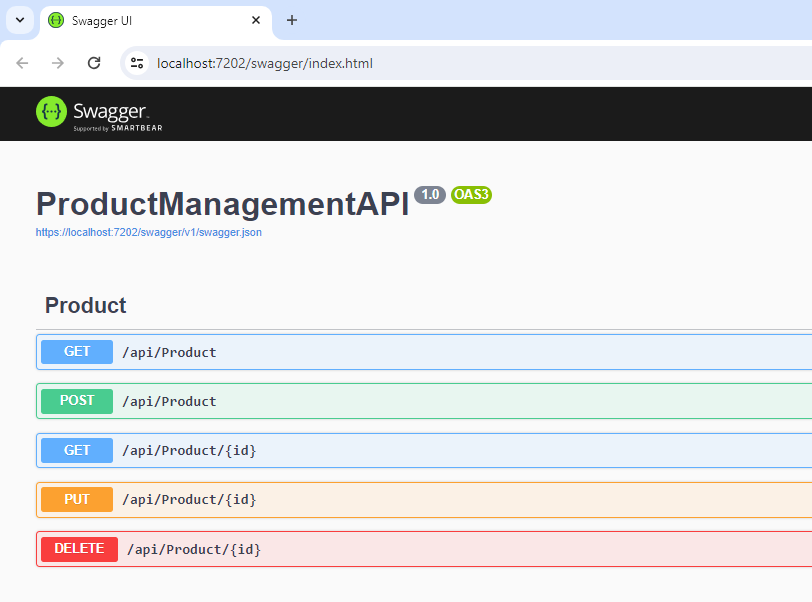Image resolution: width=812 pixels, height=602 pixels.
Task: Collapse the Product section heading
Action: (x=85, y=306)
